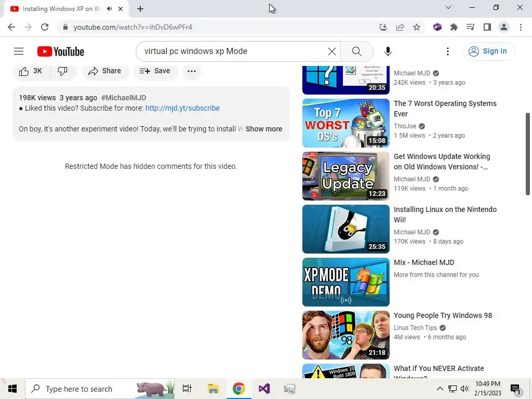The image size is (532, 399).
Task: Open the 20:35 video thumbnail
Action: click(345, 80)
